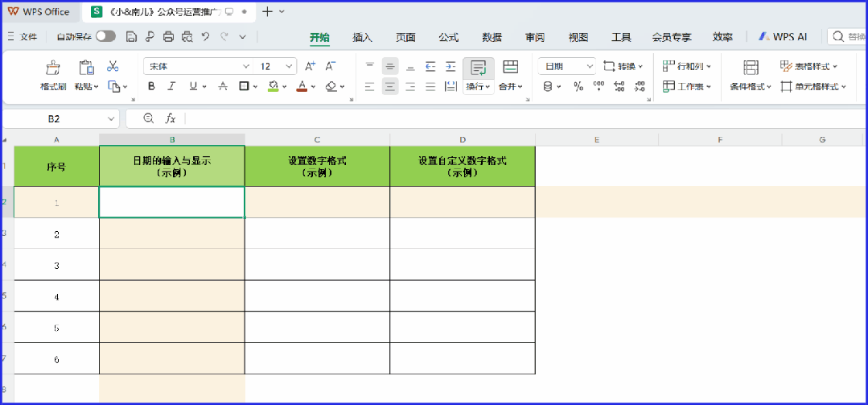Apply strikethrough formatting

tap(223, 86)
